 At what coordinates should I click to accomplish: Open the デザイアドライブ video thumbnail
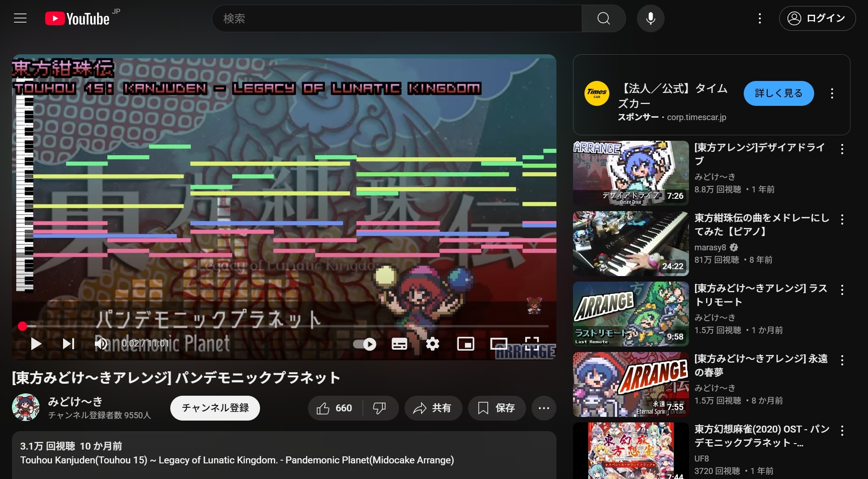coord(631,173)
